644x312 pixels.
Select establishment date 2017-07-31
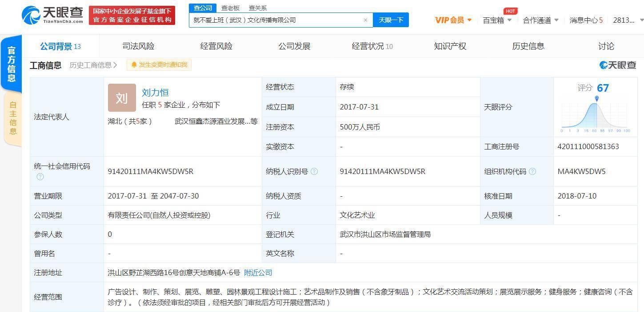coord(359,107)
